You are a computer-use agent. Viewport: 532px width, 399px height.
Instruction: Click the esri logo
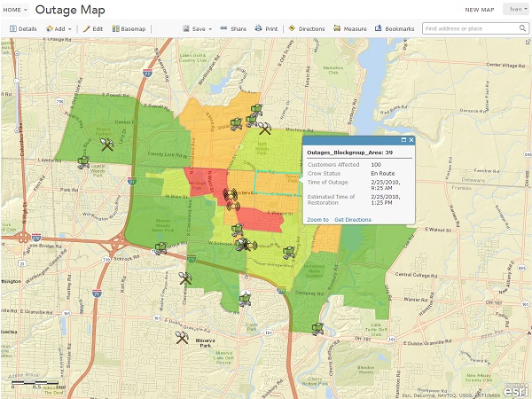[515, 391]
